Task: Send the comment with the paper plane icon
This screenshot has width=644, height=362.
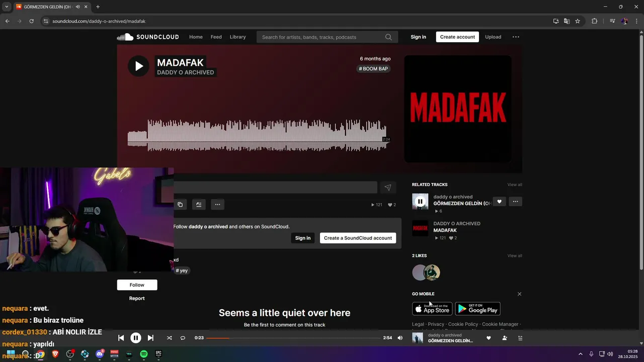Action: point(388,188)
